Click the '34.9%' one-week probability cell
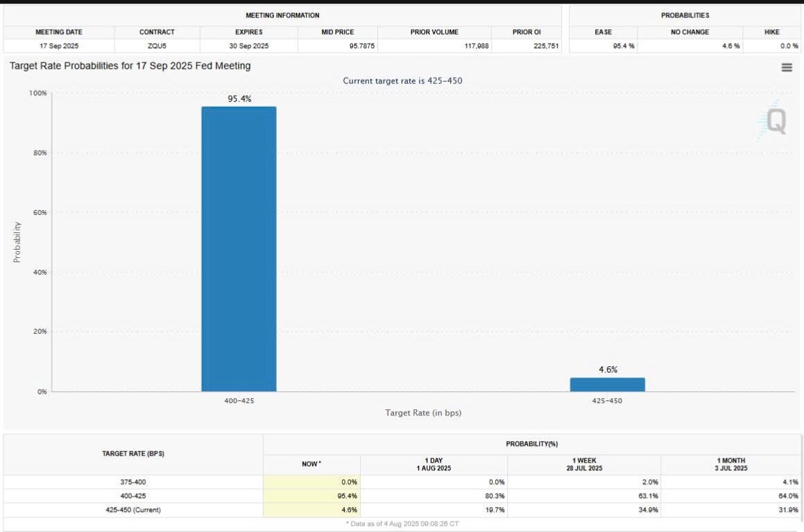The height and width of the screenshot is (532, 804). click(584, 510)
